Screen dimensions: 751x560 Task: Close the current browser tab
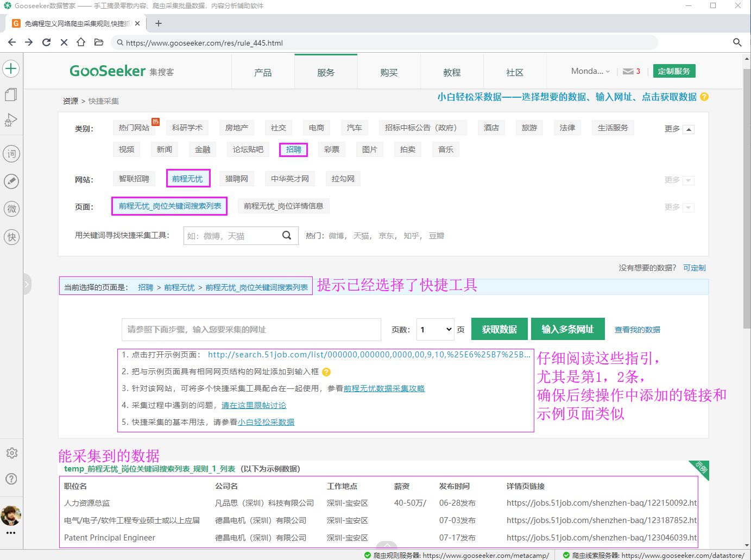pyautogui.click(x=137, y=23)
